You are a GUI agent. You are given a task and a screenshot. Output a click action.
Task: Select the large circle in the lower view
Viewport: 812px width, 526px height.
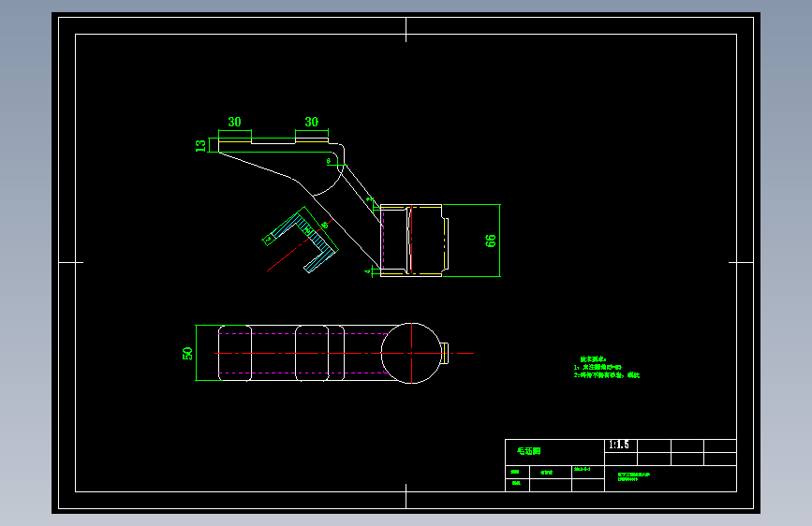pyautogui.click(x=412, y=353)
